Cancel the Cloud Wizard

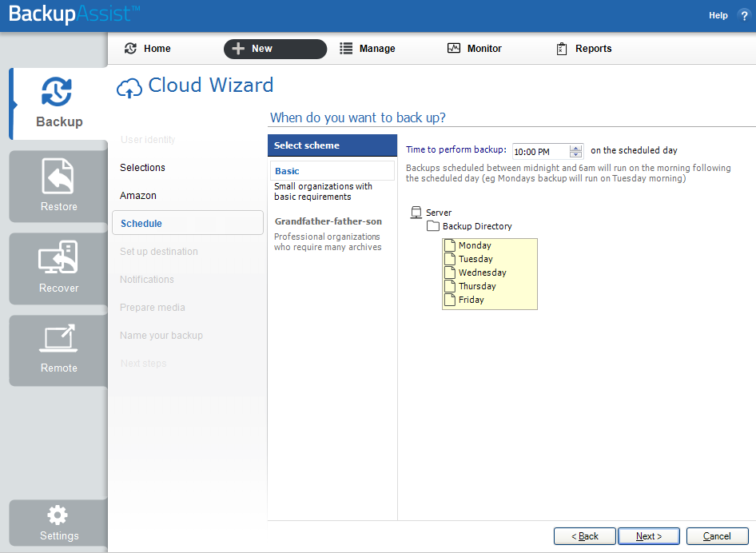tap(717, 536)
